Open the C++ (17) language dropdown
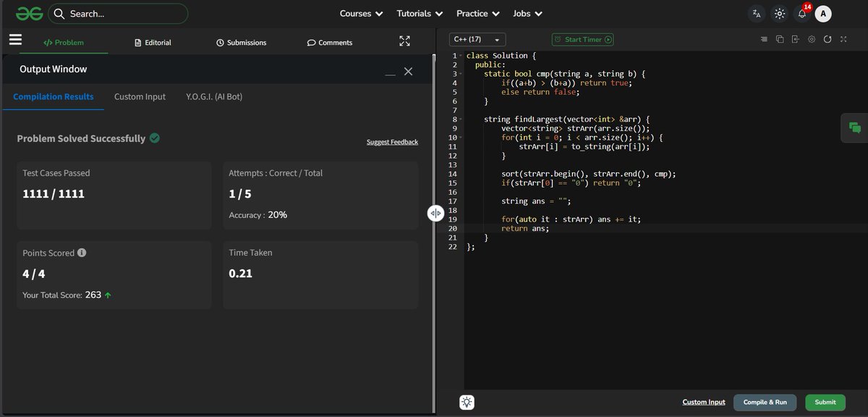 click(x=477, y=40)
